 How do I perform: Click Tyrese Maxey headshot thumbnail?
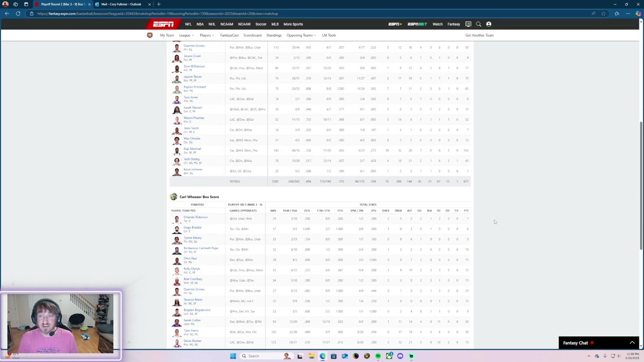point(177,239)
